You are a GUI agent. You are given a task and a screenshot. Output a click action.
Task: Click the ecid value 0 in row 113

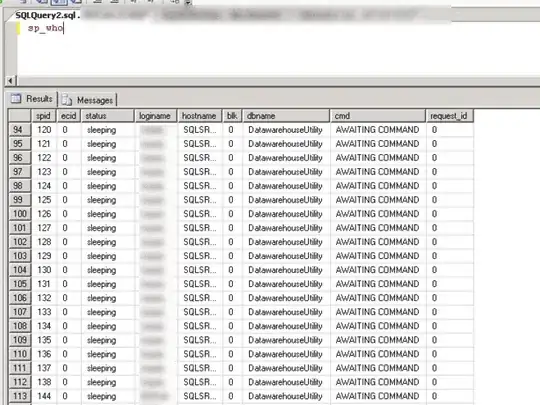65,396
